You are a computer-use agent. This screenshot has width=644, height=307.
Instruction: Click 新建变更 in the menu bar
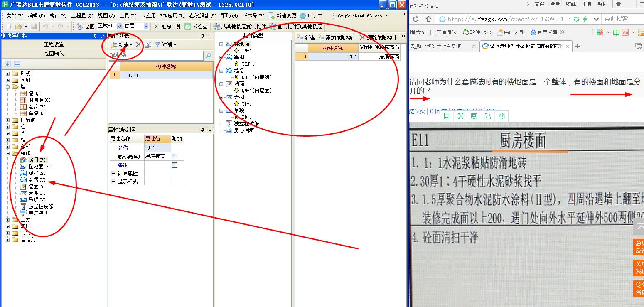[x=283, y=16]
